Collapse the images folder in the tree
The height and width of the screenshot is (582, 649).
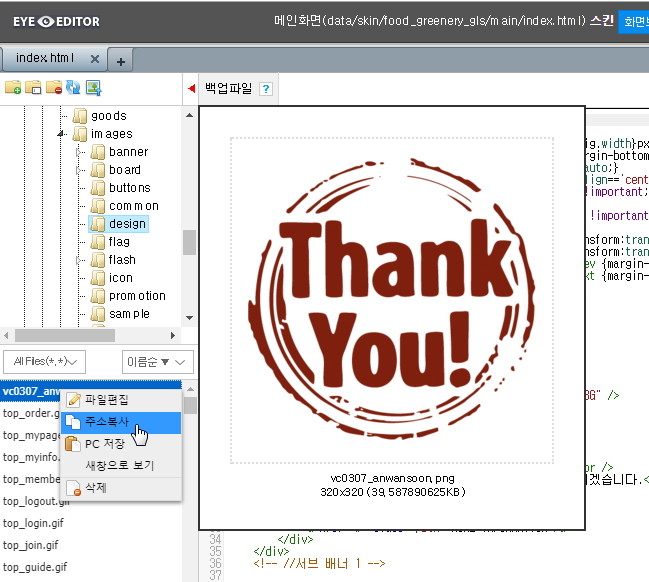pos(61,134)
